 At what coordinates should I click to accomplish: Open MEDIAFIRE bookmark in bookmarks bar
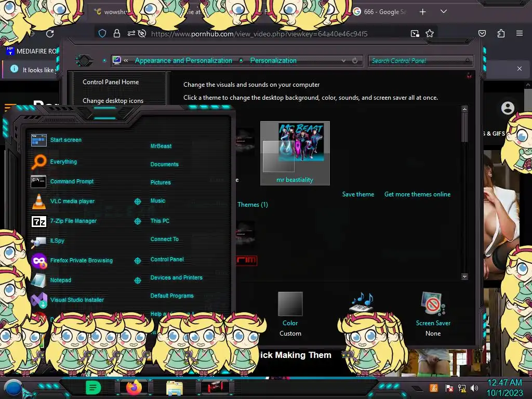[32, 51]
